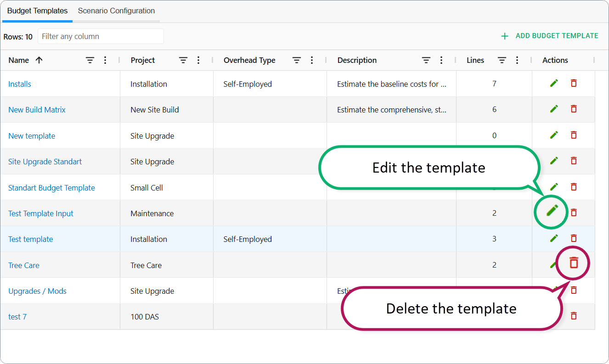This screenshot has height=364, width=609.
Task: Open the Standart Budget Template link
Action: (x=51, y=188)
